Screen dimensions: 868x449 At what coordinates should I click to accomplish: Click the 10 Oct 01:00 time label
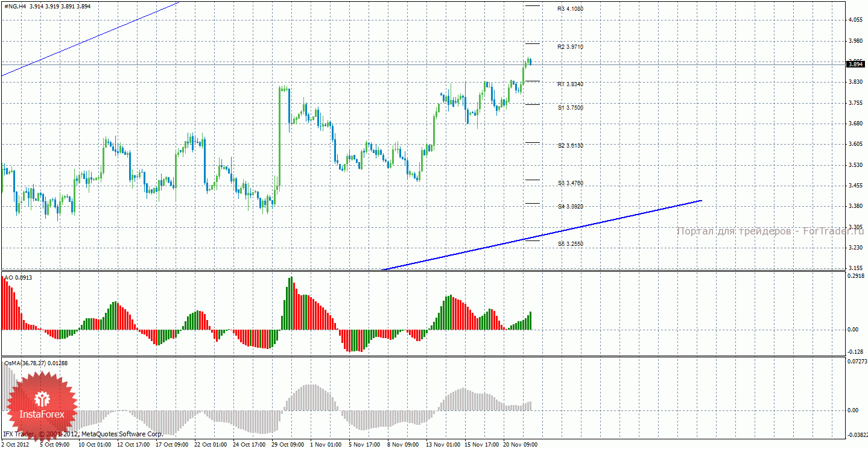pyautogui.click(x=95, y=445)
